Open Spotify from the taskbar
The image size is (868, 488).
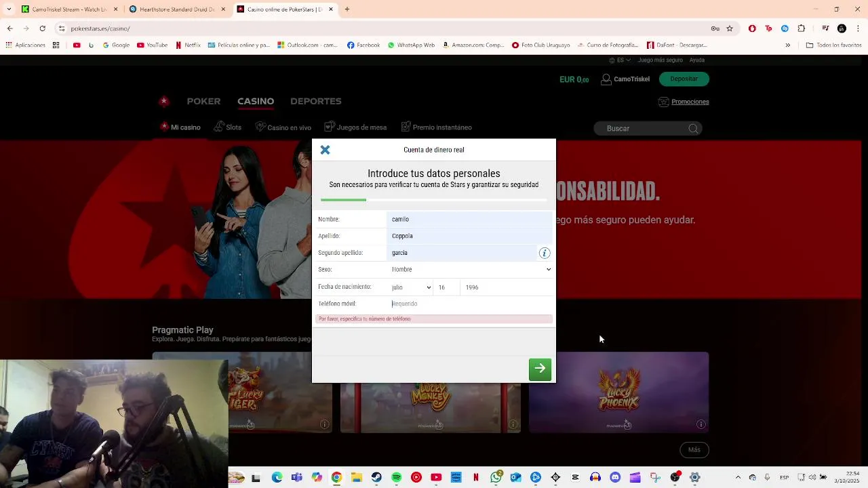pos(396,478)
